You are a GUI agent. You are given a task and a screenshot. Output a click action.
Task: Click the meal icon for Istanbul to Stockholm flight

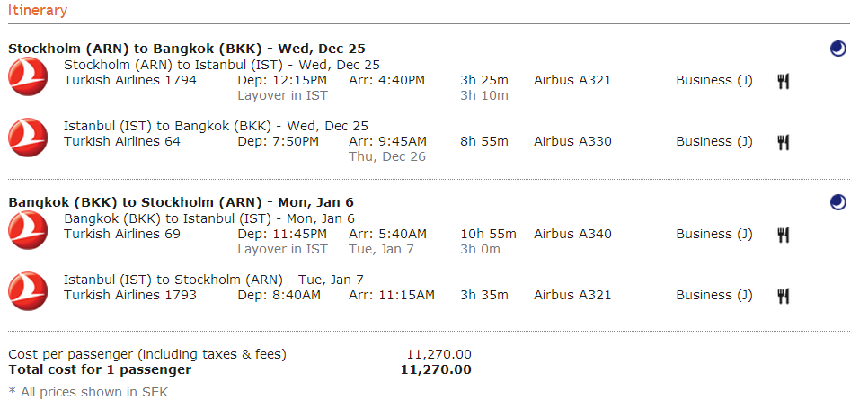784,296
